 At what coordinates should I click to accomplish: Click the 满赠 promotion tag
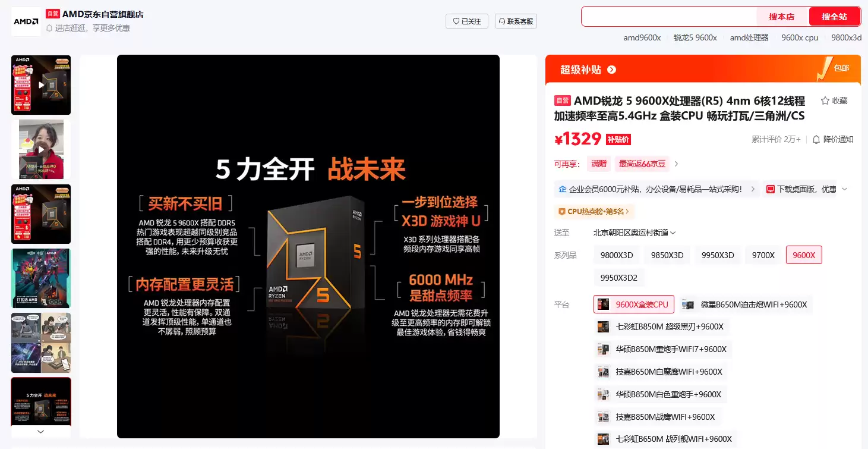click(599, 164)
